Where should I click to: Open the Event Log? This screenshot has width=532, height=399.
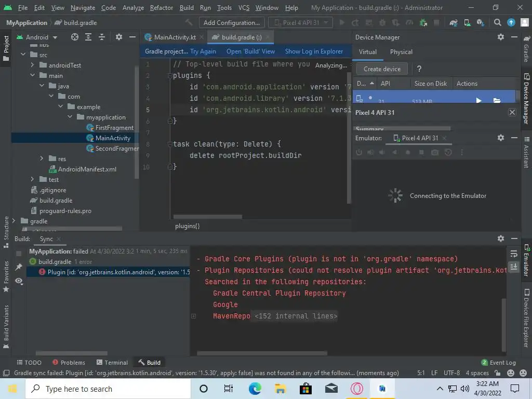499,362
